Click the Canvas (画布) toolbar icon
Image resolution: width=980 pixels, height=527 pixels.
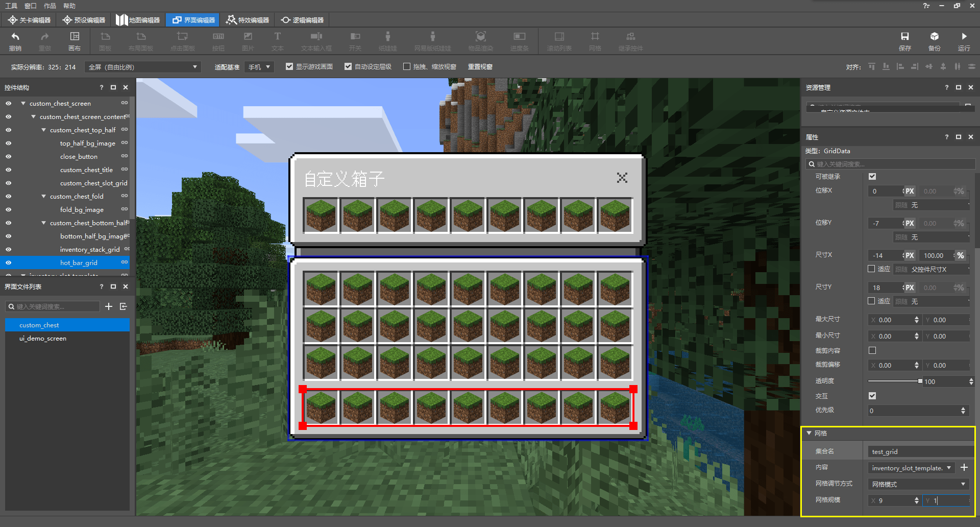pyautogui.click(x=75, y=41)
